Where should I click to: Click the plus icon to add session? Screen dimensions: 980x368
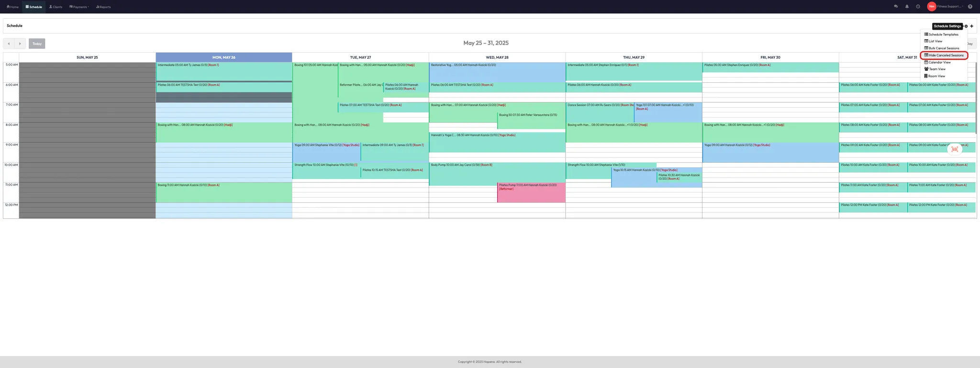(971, 26)
